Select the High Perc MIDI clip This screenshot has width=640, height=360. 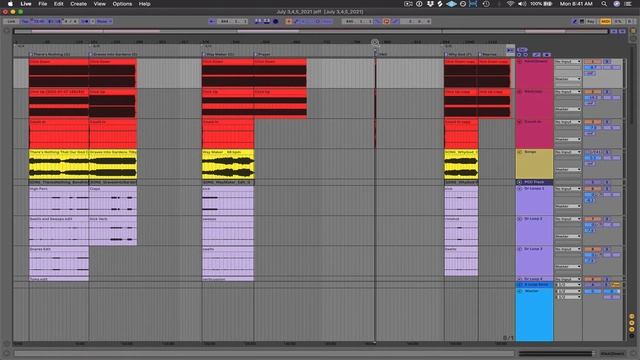point(59,200)
